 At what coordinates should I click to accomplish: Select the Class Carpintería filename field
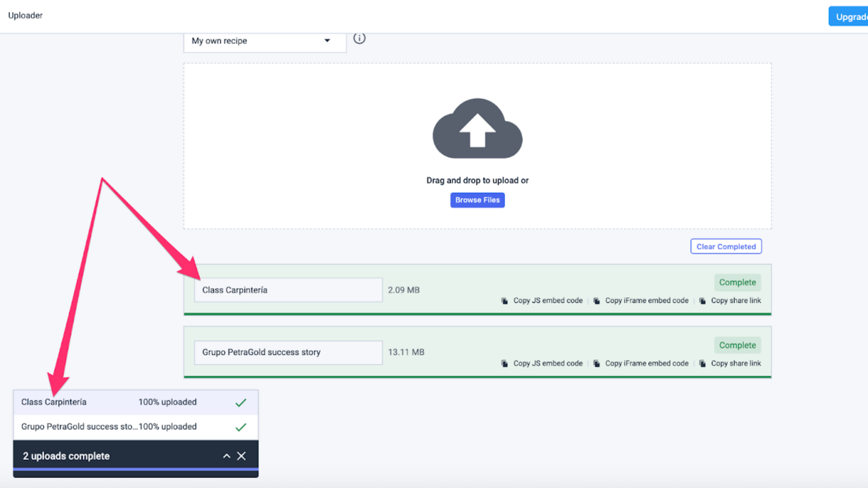[x=288, y=290]
